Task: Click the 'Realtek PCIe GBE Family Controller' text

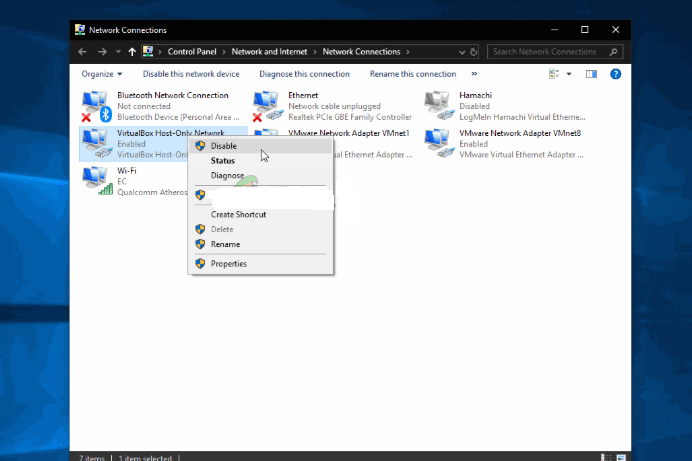Action: [x=350, y=117]
